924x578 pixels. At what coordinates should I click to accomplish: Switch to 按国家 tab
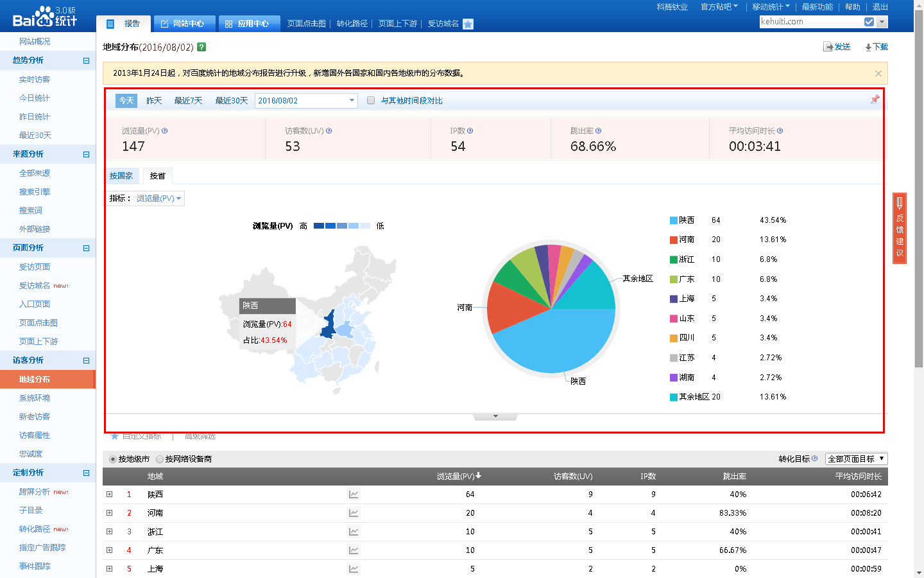[x=121, y=175]
